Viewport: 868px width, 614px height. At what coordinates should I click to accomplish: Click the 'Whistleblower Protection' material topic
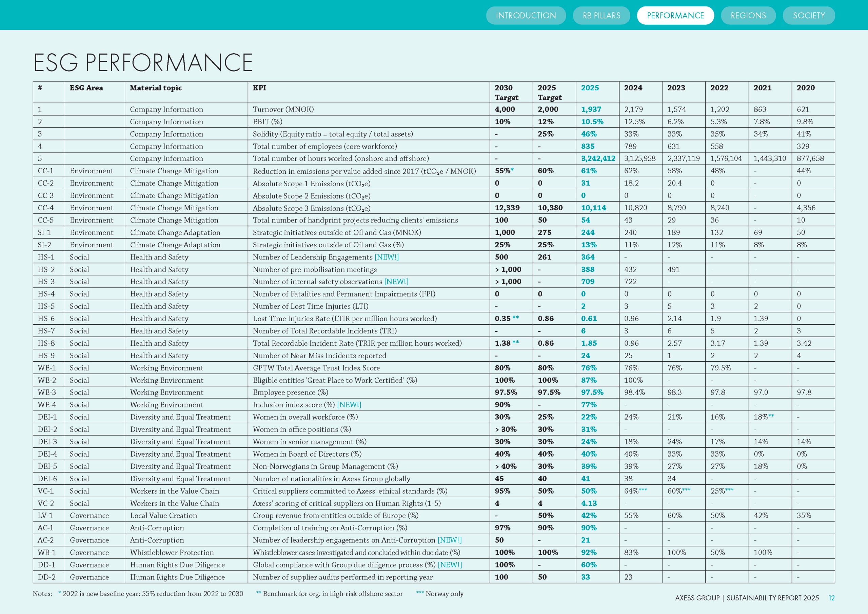172,553
